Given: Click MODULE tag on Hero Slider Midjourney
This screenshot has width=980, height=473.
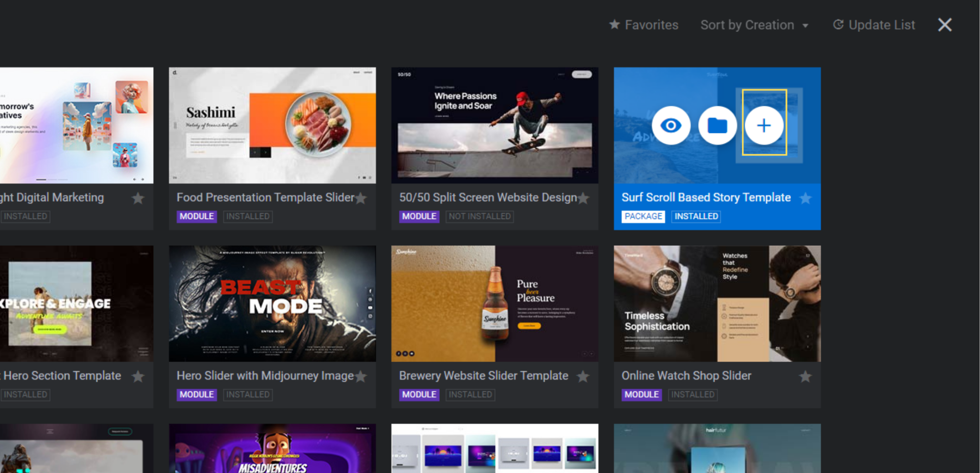Looking at the screenshot, I should click(197, 395).
